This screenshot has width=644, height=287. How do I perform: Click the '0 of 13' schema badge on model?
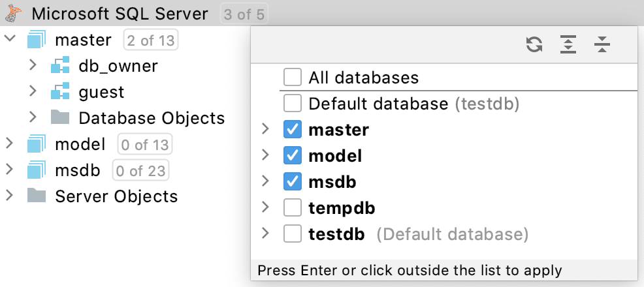145,144
